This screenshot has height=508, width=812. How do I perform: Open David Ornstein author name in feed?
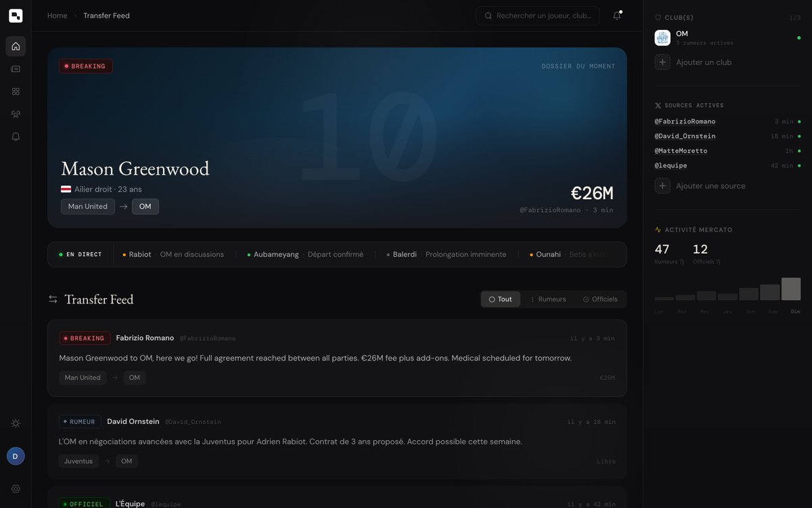(133, 421)
